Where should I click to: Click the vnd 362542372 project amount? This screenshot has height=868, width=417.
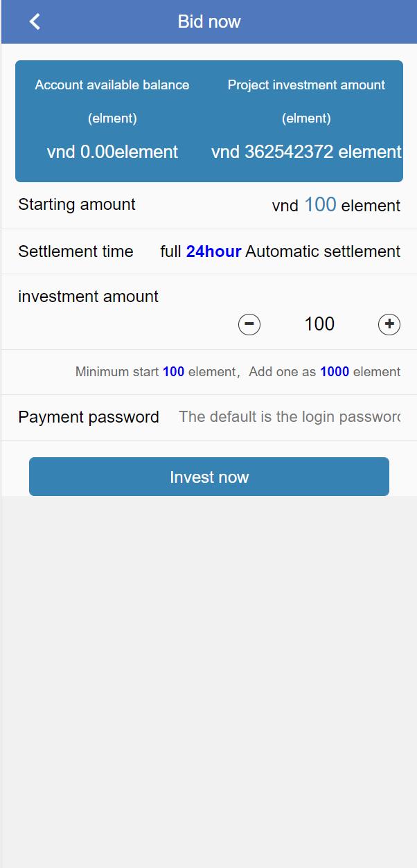[x=306, y=152]
